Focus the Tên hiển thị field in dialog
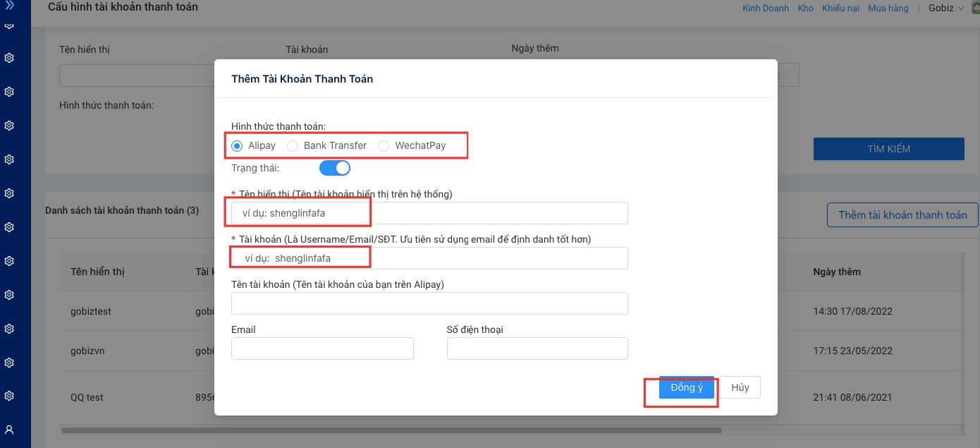The image size is (980, 448). coord(429,213)
